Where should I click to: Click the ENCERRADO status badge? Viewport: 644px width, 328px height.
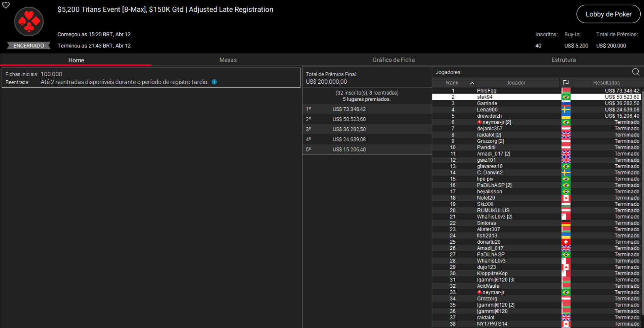29,45
